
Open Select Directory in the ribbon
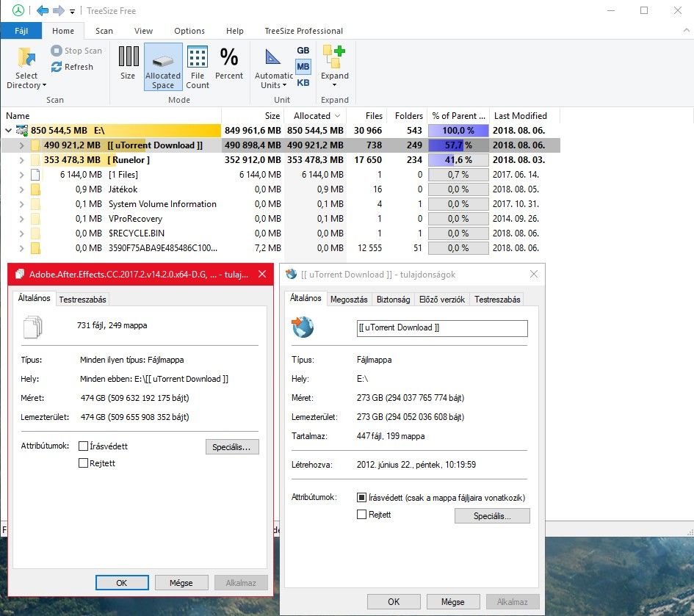point(26,68)
